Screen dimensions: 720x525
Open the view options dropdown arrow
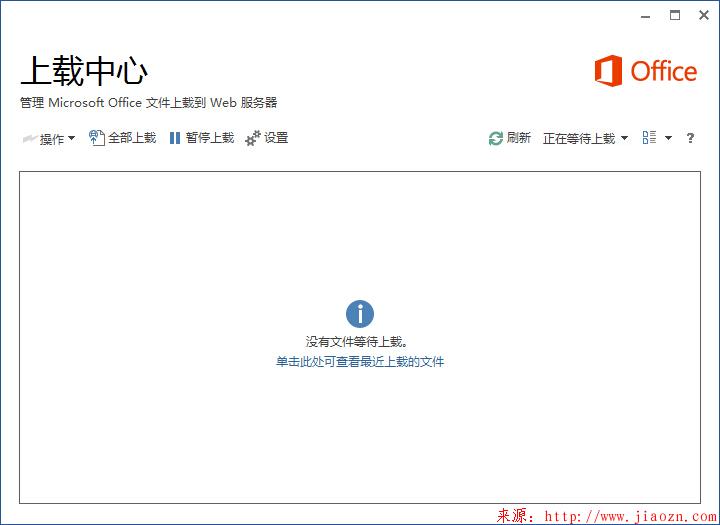pos(668,138)
